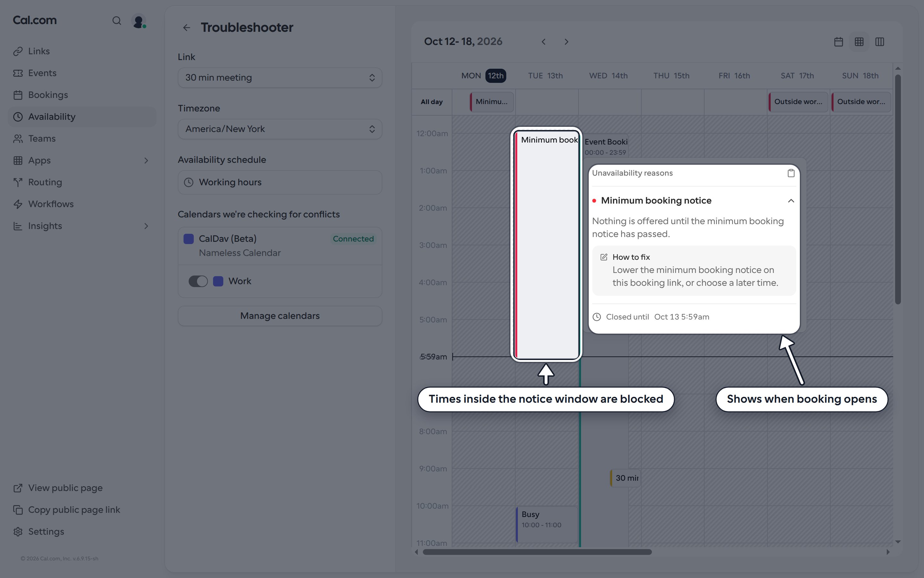The height and width of the screenshot is (578, 924).
Task: Click the Work calendar color swatch
Action: coord(218,281)
